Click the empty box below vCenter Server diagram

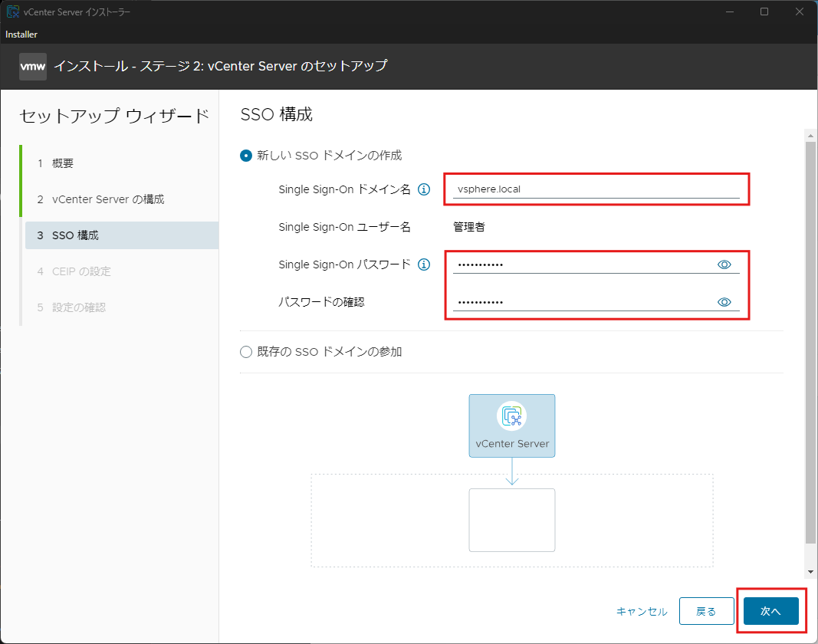coord(512,520)
